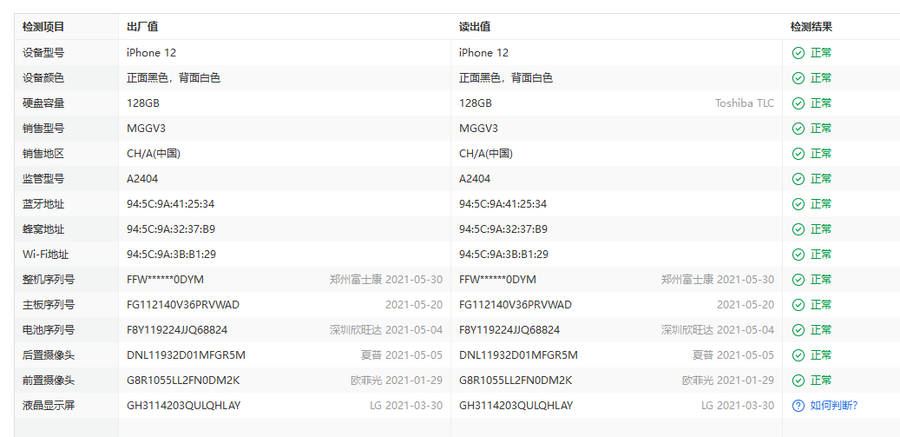Click read-out front camera serial G8R1055LL2FN0DM2K
Screen dimensions: 900x437
[x=515, y=381]
